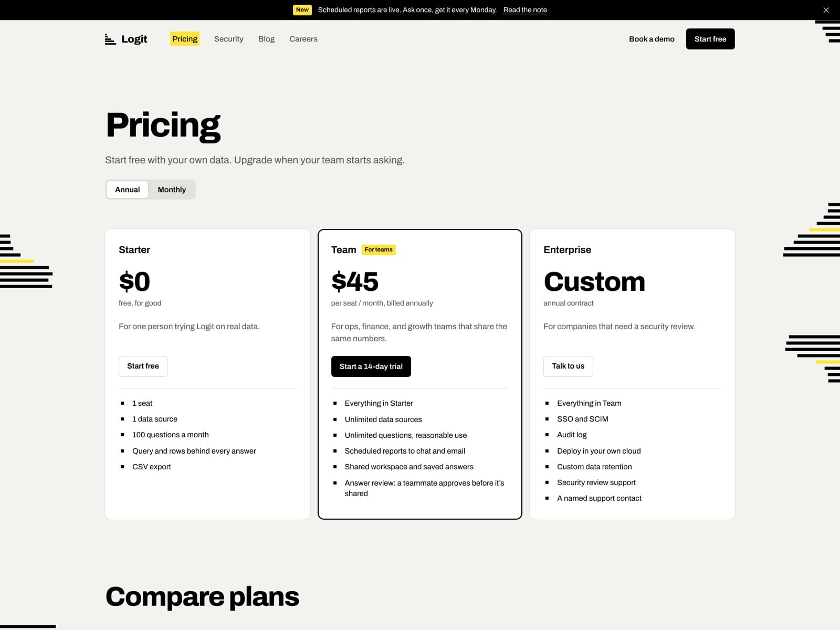Select the $45 Team price heading
This screenshot has width=840, height=630.
click(x=355, y=282)
